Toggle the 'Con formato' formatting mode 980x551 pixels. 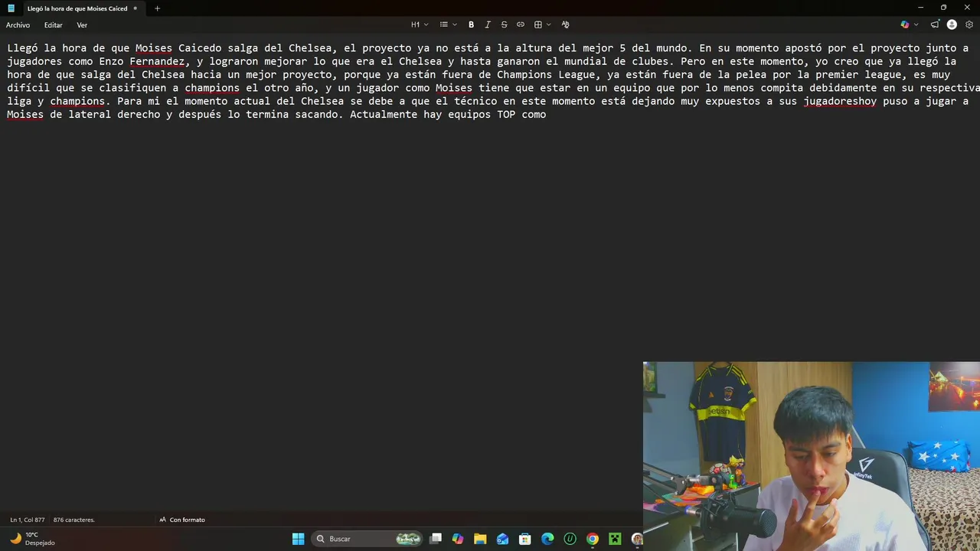point(182,520)
